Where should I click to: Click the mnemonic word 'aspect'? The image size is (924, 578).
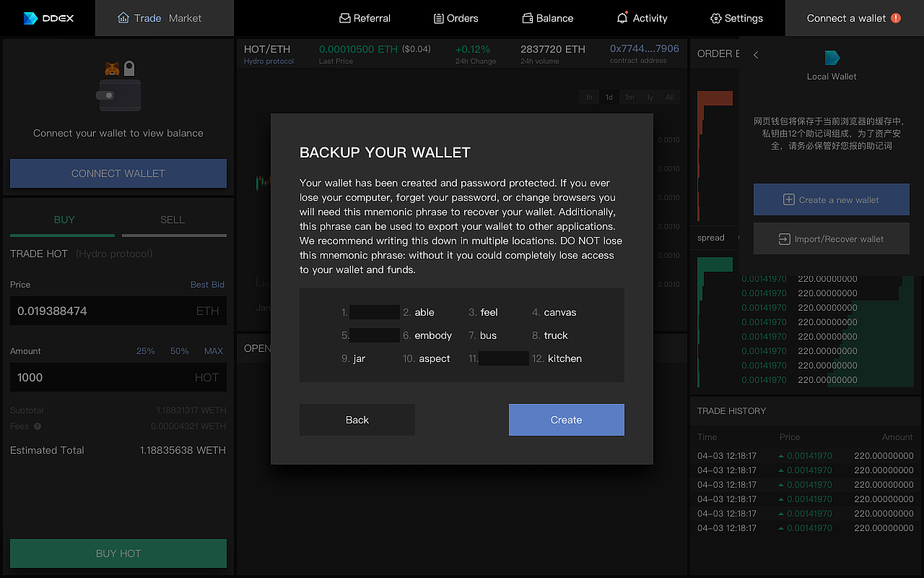coord(435,358)
